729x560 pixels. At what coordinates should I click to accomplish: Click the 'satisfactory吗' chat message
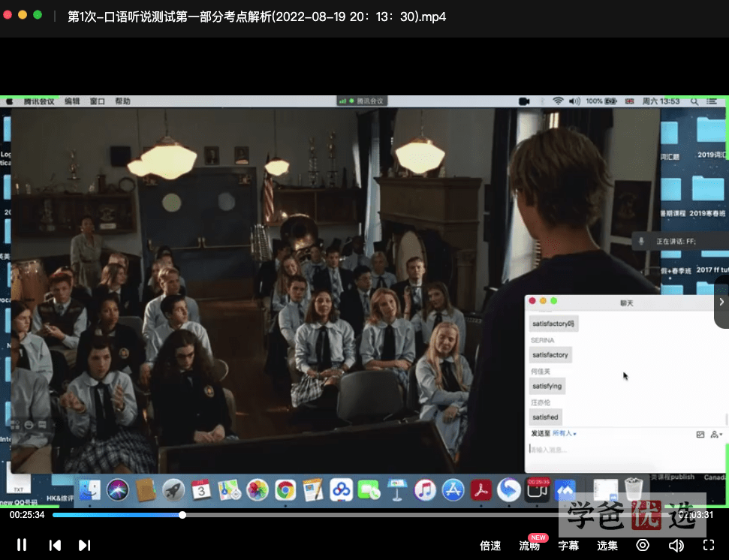553,324
